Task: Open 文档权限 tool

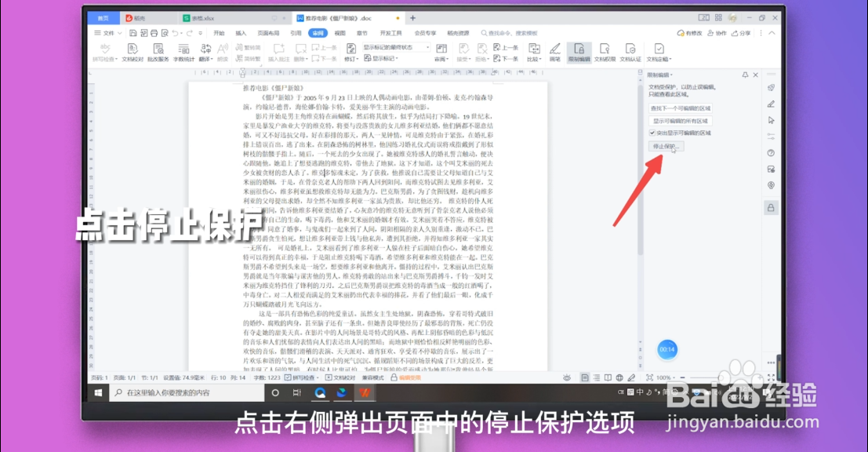Action: (605, 53)
